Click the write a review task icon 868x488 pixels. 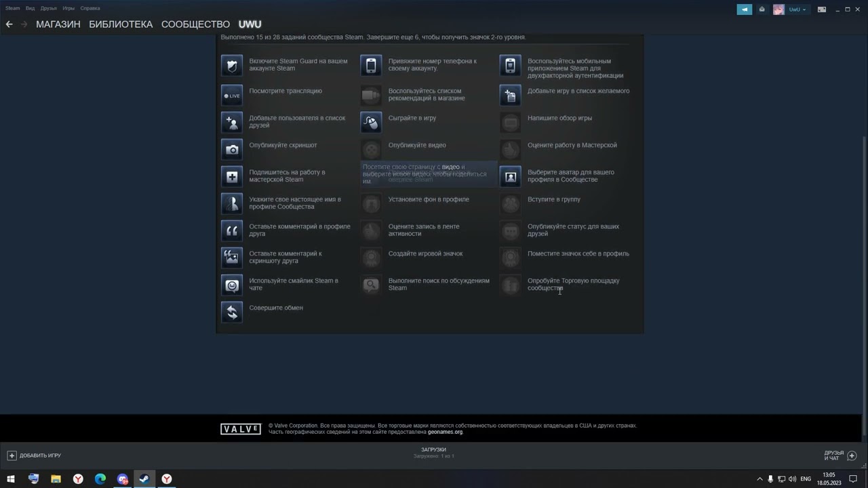[511, 122]
